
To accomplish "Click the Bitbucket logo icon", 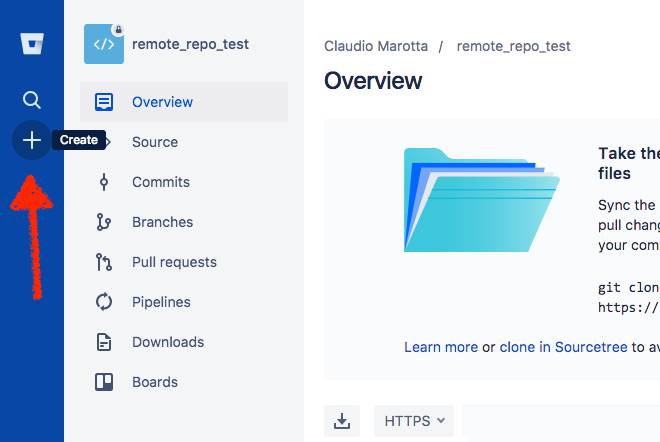I will pyautogui.click(x=32, y=45).
